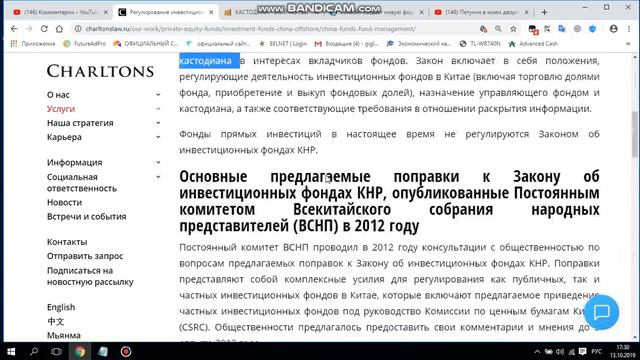The height and width of the screenshot is (360, 640).
Task: Expand the Наша стратегия submenu arrow
Action: (x=158, y=123)
